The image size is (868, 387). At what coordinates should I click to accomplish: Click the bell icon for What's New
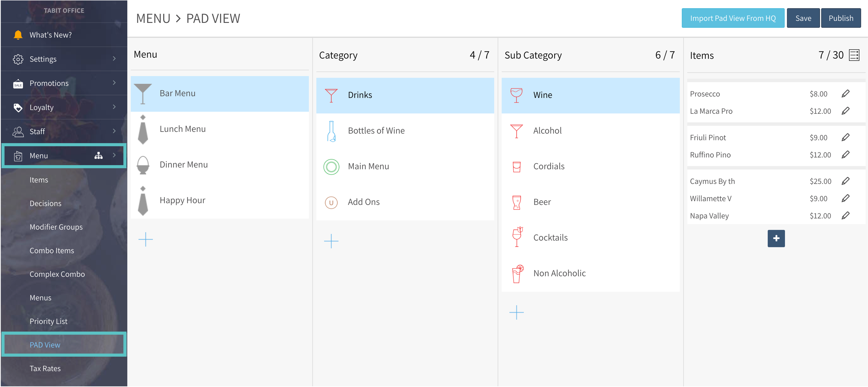[x=18, y=35]
